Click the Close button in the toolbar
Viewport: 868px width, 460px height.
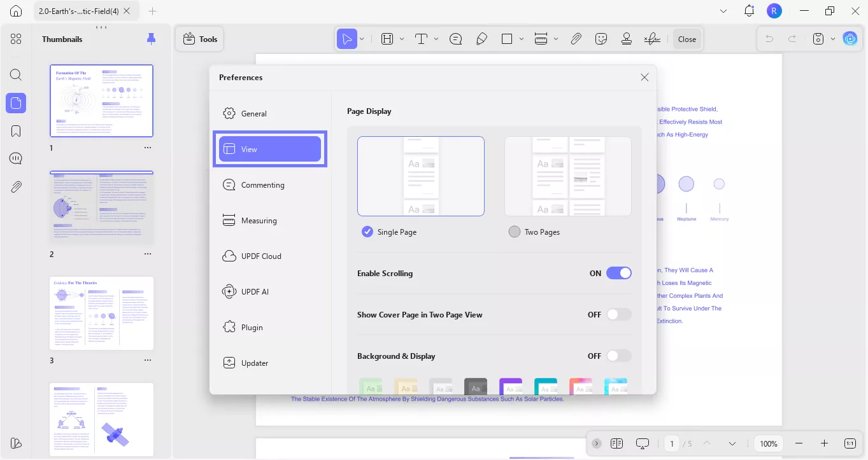point(687,39)
